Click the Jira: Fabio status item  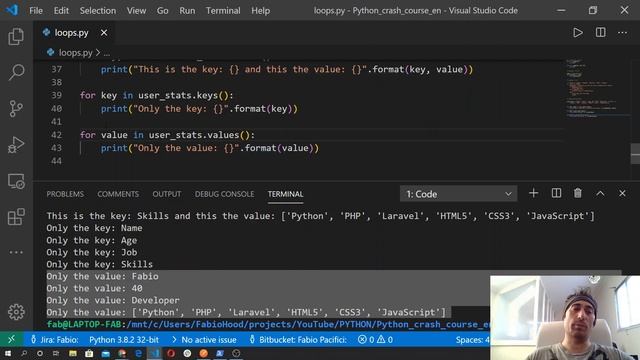click(x=54, y=339)
